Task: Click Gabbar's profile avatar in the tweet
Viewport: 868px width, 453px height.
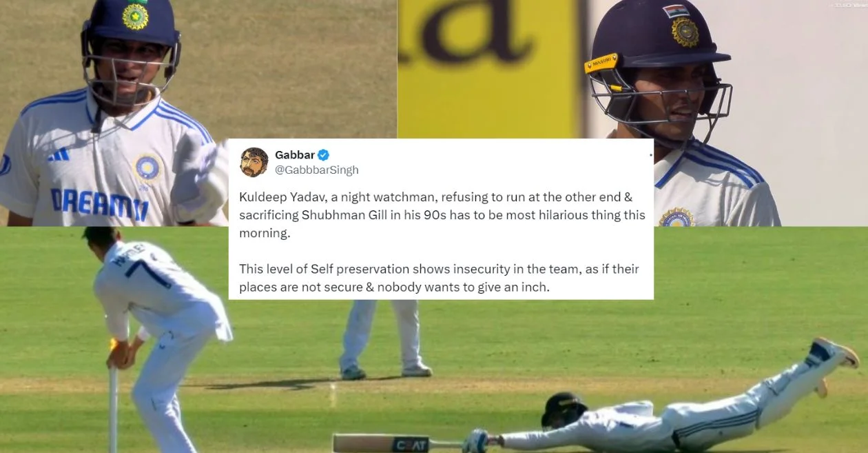Action: [x=254, y=162]
